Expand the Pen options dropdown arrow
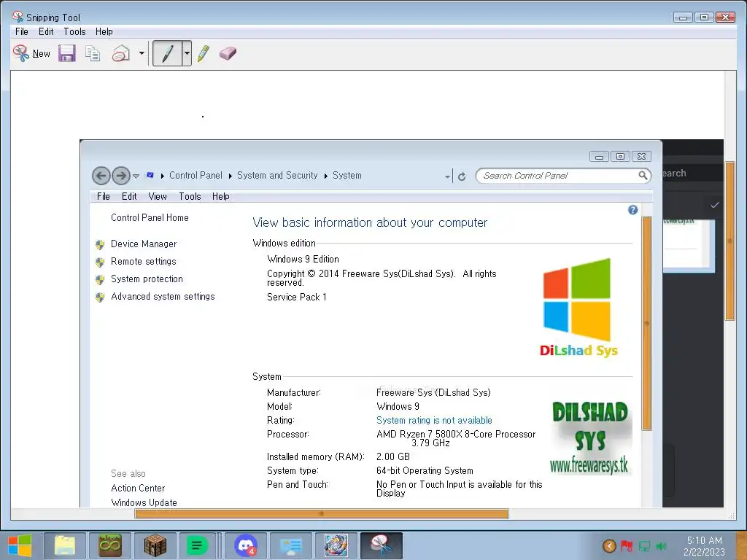The image size is (747, 560). (187, 53)
